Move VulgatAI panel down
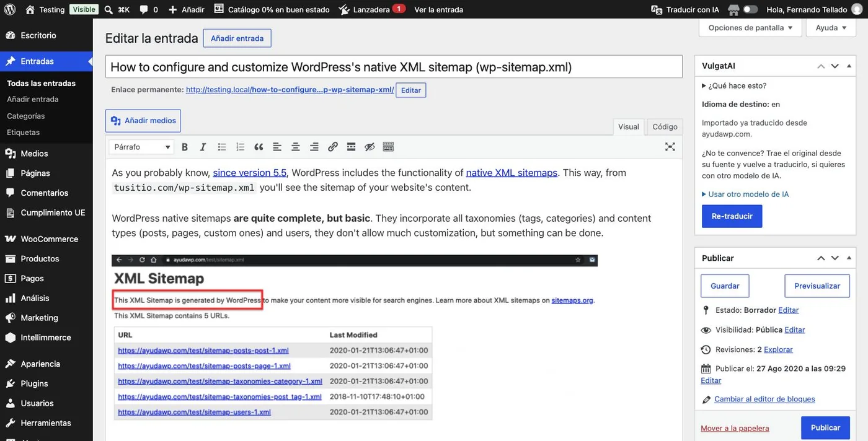This screenshot has width=868, height=441. [835, 66]
